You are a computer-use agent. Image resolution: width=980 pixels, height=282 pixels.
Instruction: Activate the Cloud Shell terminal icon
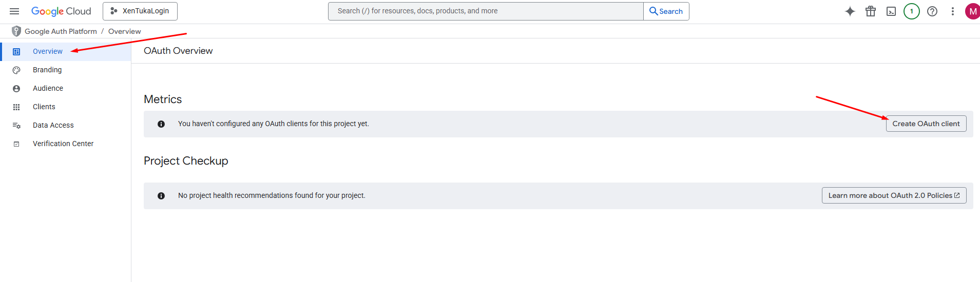tap(891, 11)
